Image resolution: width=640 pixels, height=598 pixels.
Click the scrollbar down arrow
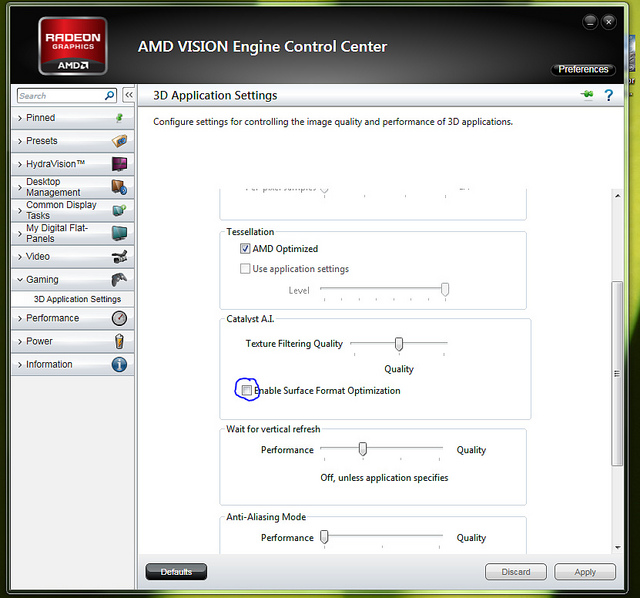click(x=618, y=547)
